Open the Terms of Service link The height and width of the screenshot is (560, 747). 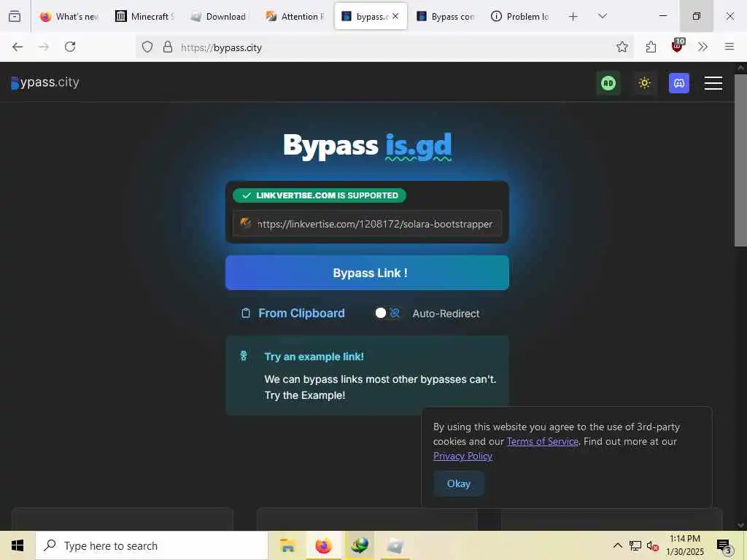coord(542,441)
